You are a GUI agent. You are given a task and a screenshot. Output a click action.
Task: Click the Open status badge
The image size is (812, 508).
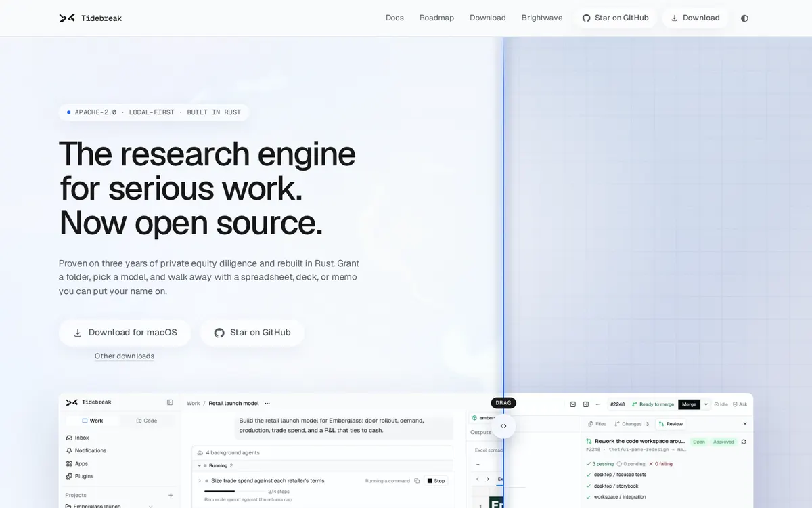point(699,442)
